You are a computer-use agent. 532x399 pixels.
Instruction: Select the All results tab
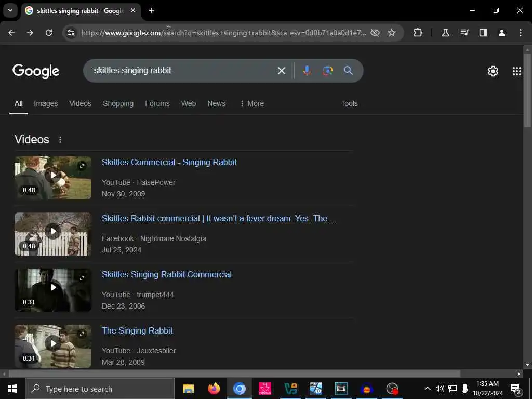[x=19, y=103]
